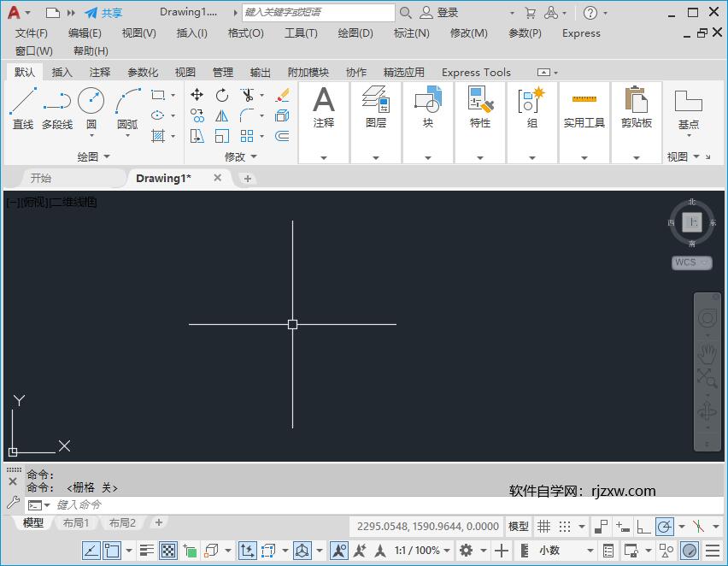The height and width of the screenshot is (566, 728).
Task: Toggle ortho mode in status bar
Action: [643, 527]
